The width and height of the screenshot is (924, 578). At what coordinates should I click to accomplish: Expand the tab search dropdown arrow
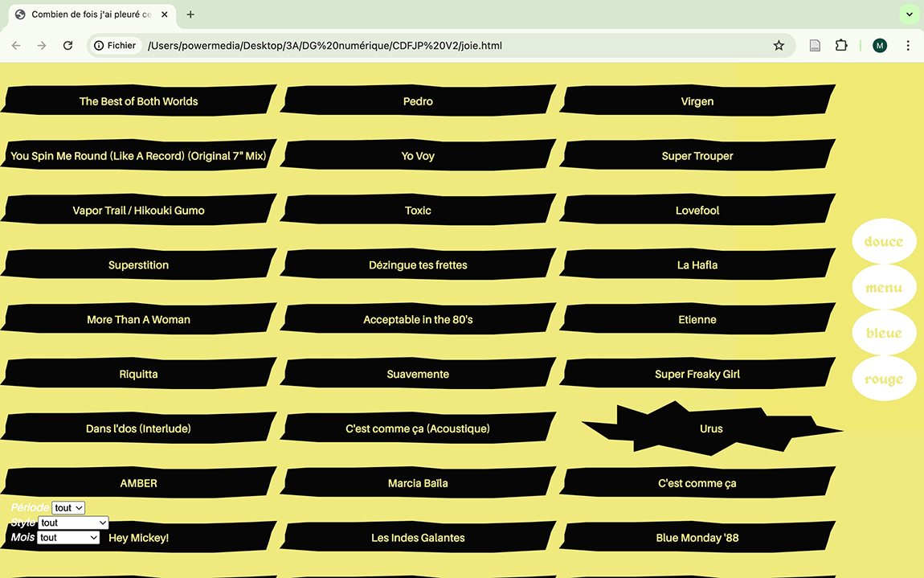(x=910, y=14)
